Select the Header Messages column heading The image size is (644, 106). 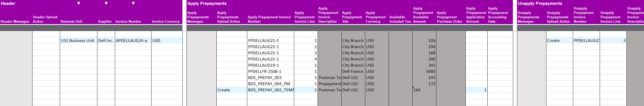15,22
